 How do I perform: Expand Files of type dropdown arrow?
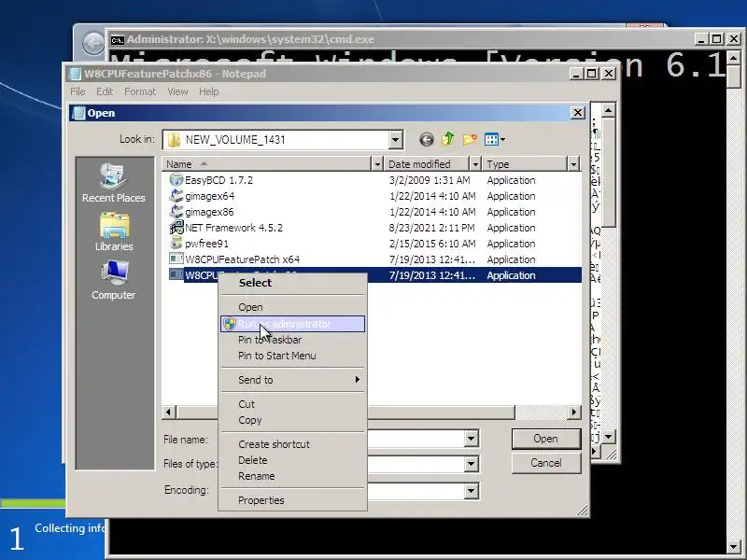click(x=471, y=463)
